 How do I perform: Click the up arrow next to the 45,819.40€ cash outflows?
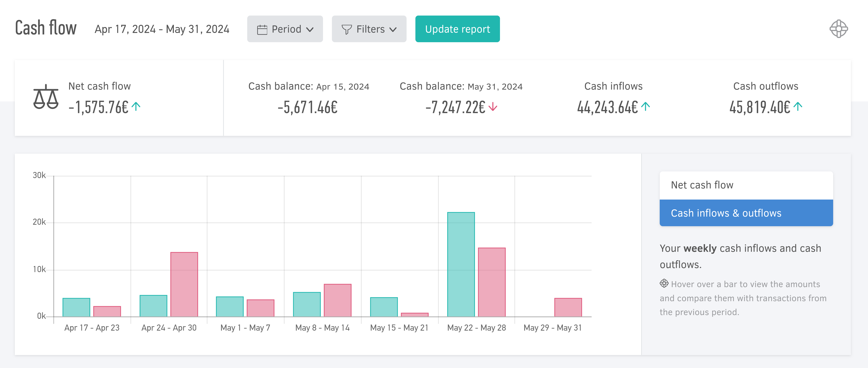pos(798,106)
